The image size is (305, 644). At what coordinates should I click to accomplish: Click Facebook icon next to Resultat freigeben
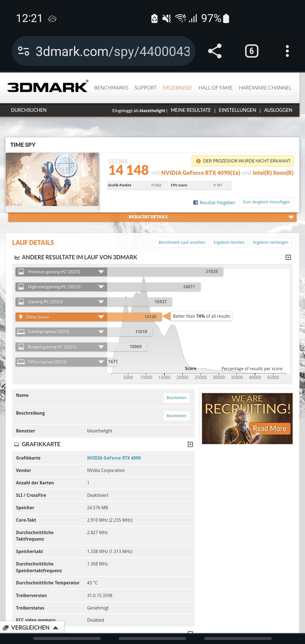click(195, 203)
